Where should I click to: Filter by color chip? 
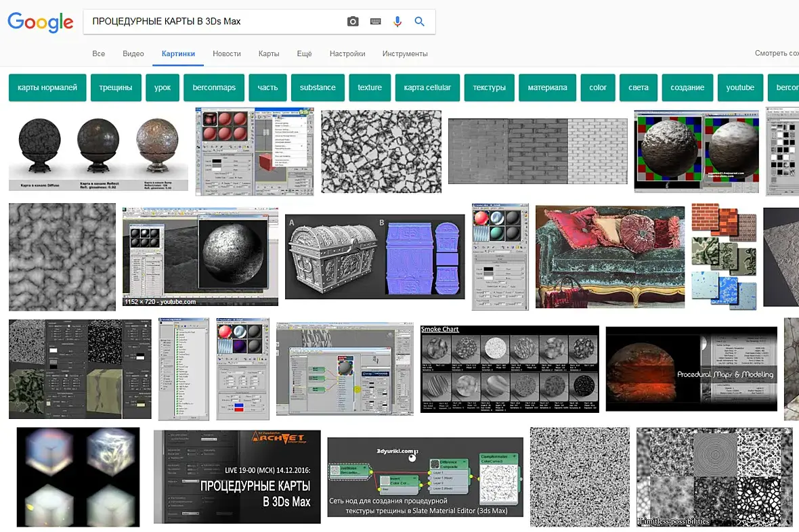point(598,87)
